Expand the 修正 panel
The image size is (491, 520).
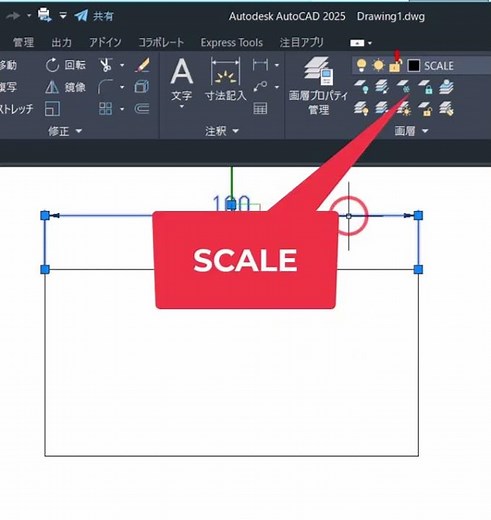(65, 131)
